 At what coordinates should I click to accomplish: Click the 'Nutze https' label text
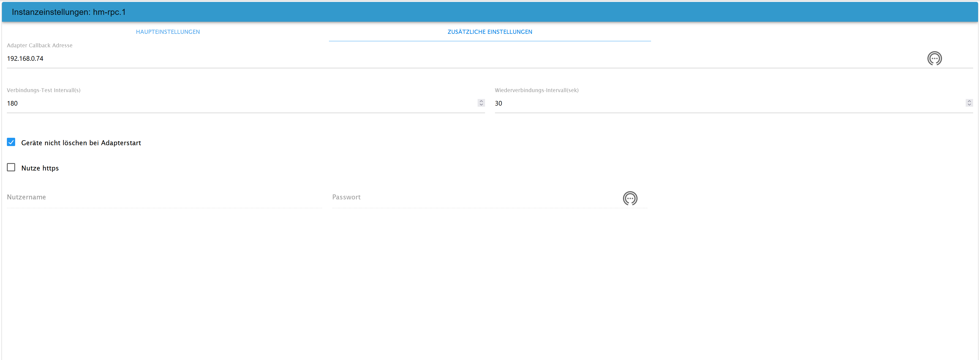coord(40,168)
